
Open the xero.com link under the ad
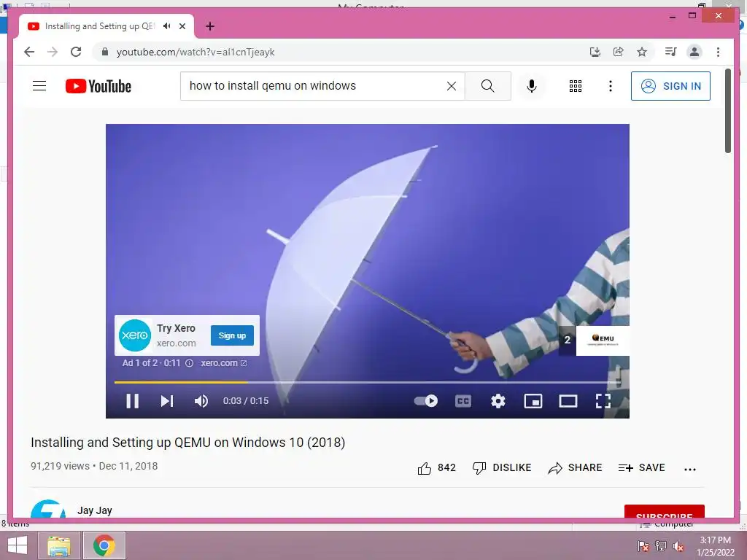pyautogui.click(x=224, y=363)
